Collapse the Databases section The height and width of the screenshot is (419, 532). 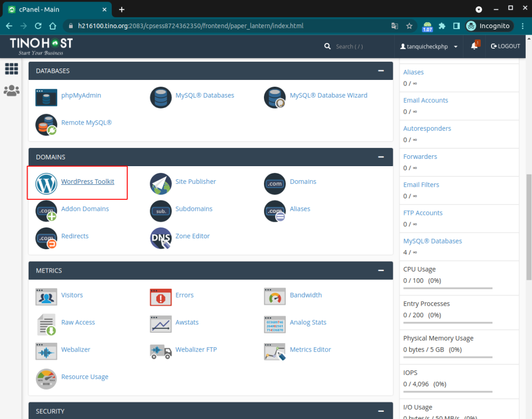[381, 71]
